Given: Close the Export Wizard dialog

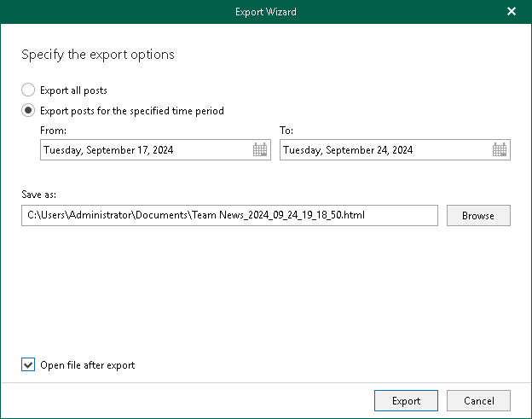Looking at the screenshot, I should [512, 12].
